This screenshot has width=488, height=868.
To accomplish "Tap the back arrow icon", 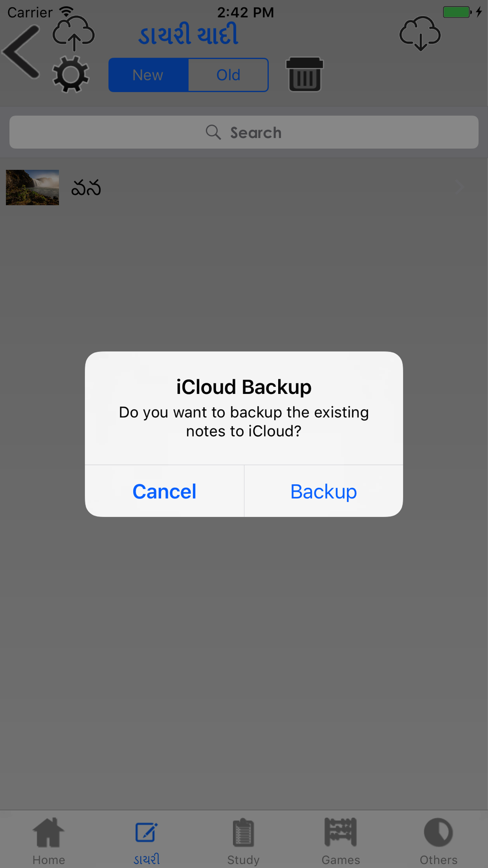I will point(21,52).
